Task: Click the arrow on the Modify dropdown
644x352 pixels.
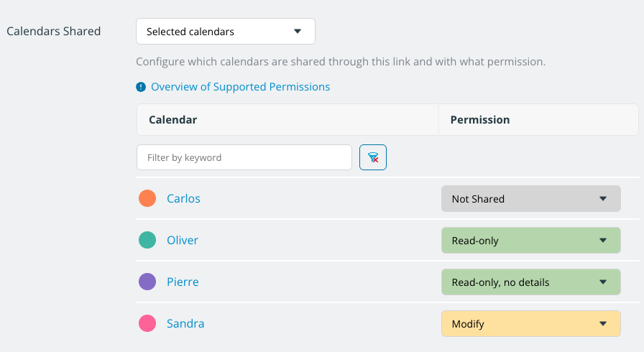Action: click(x=603, y=324)
